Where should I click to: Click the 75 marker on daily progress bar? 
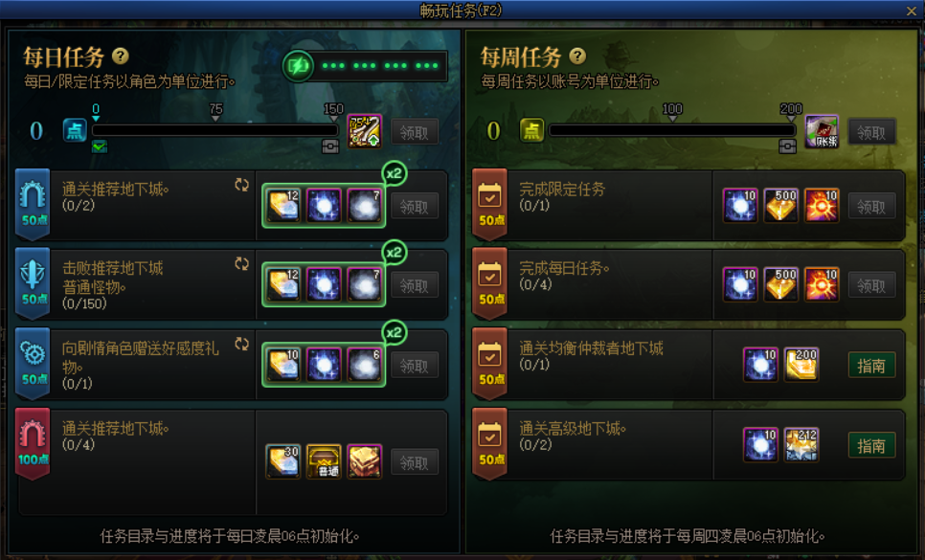coord(215,112)
